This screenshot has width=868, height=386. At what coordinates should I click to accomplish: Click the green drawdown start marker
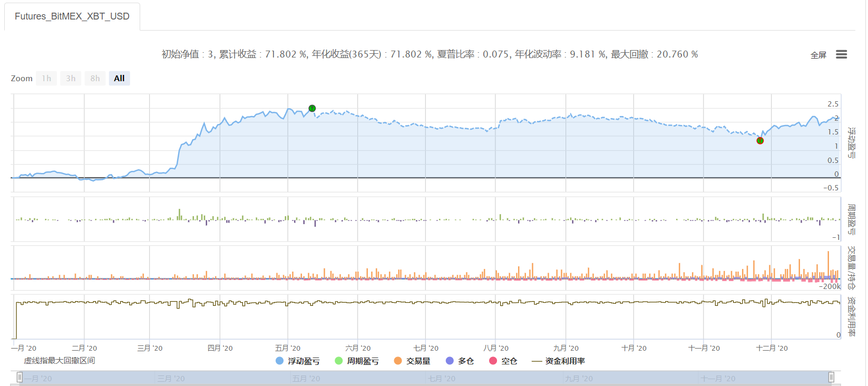312,109
